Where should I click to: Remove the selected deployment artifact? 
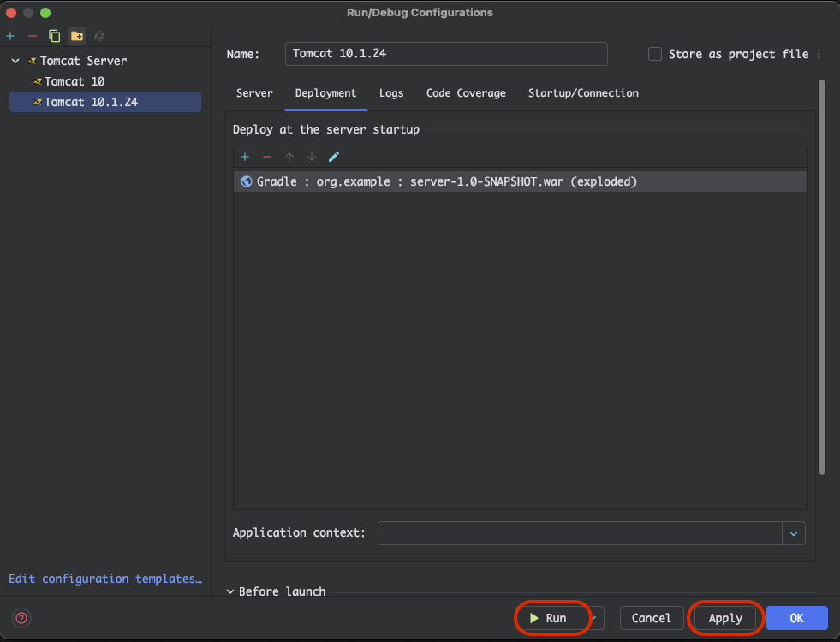point(267,157)
